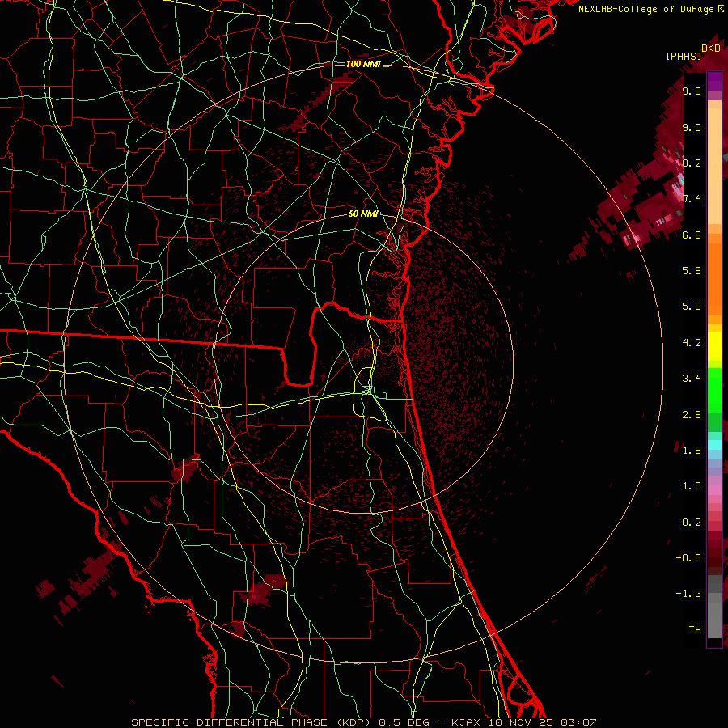728x728 pixels.
Task: Click the 9.8 value on color scale
Action: 692,91
